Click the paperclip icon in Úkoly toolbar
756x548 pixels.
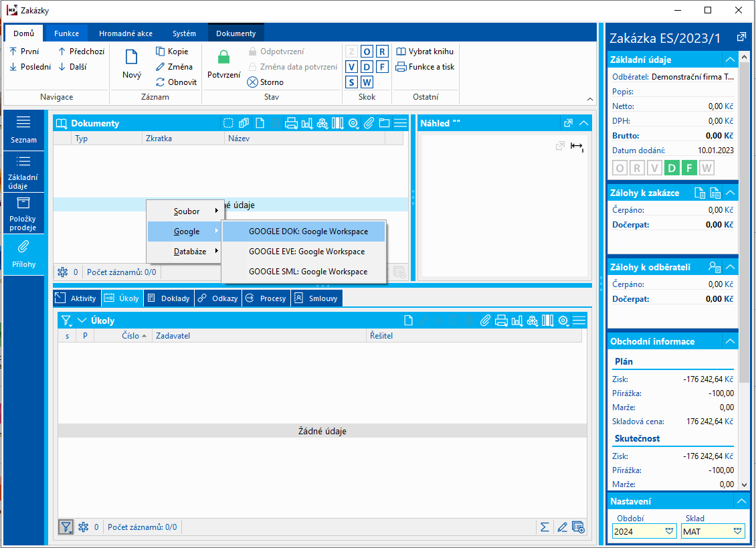[486, 321]
